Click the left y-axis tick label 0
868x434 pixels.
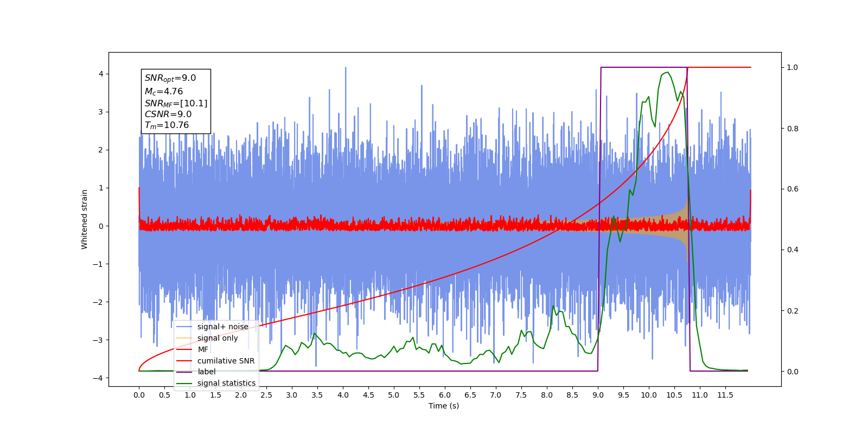(100, 226)
